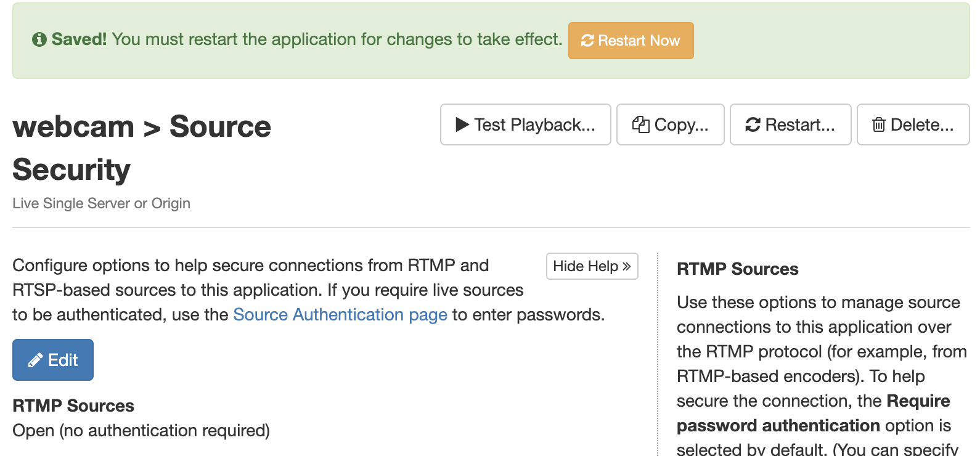Click the "Open (no authentication required)" status text
This screenshot has width=980, height=456.
point(141,430)
